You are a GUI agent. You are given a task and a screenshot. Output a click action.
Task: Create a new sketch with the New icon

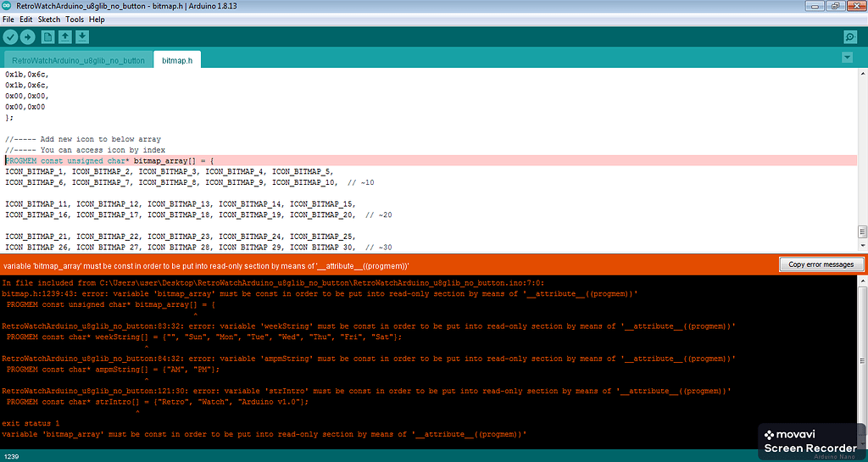(x=48, y=37)
